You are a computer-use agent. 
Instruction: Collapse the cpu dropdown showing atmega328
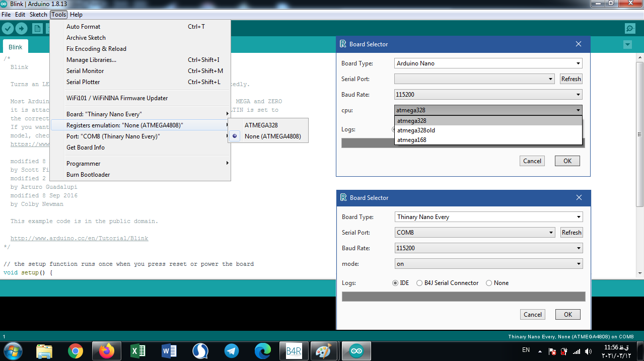[488, 110]
